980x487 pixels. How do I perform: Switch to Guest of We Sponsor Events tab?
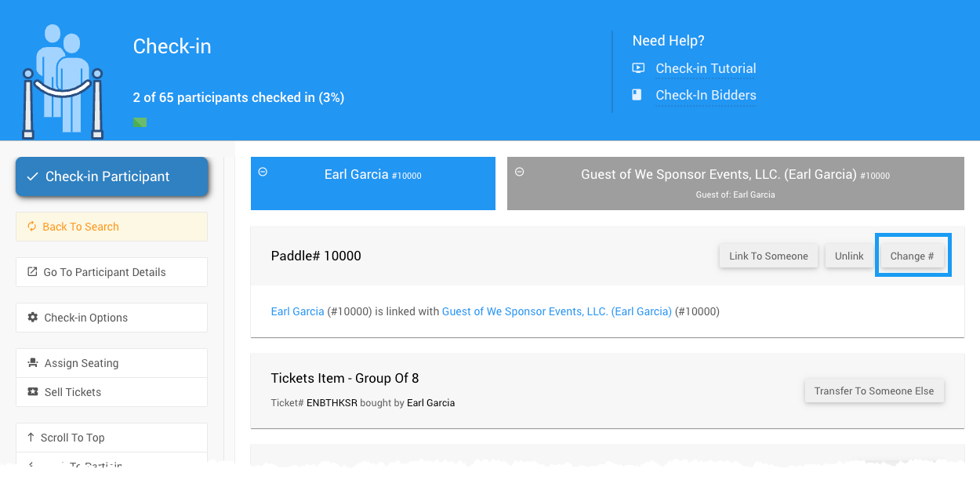click(x=735, y=176)
